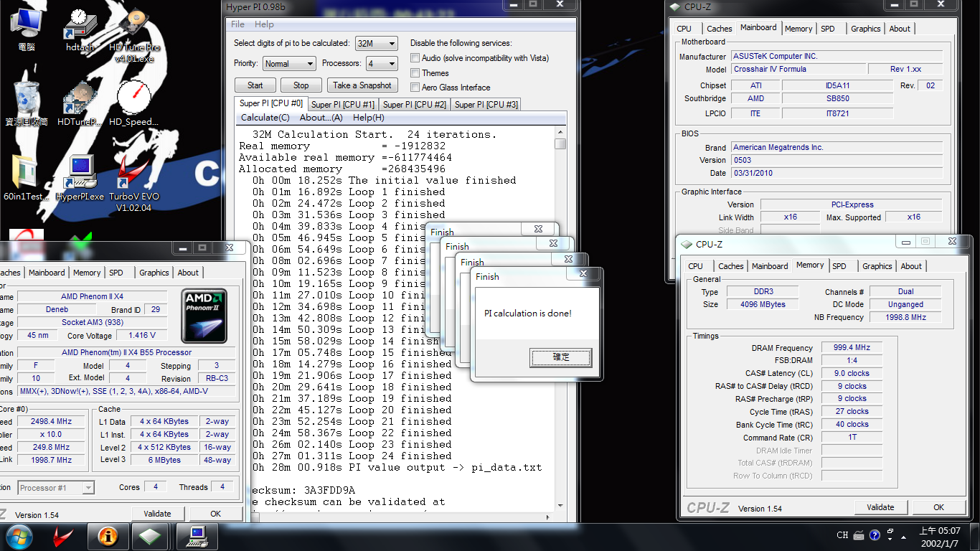Image resolution: width=980 pixels, height=551 pixels.
Task: Open the computer icon on desktop
Action: [27, 29]
